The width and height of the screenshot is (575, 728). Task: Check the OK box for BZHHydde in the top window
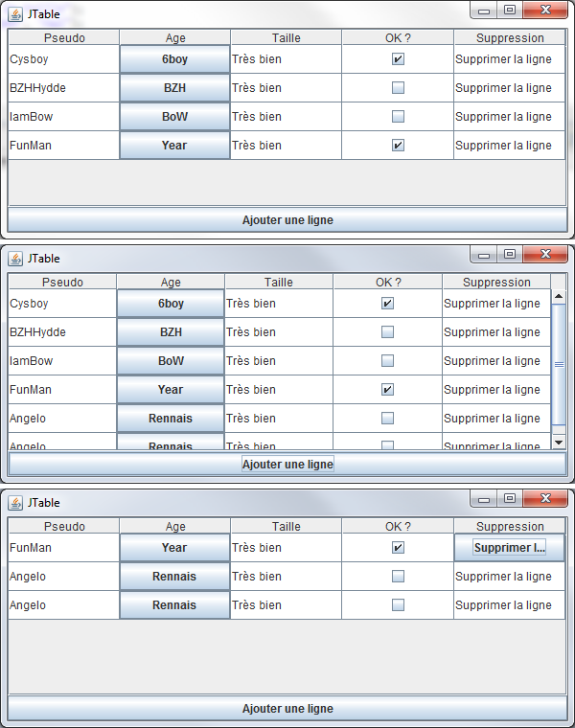pyautogui.click(x=398, y=88)
